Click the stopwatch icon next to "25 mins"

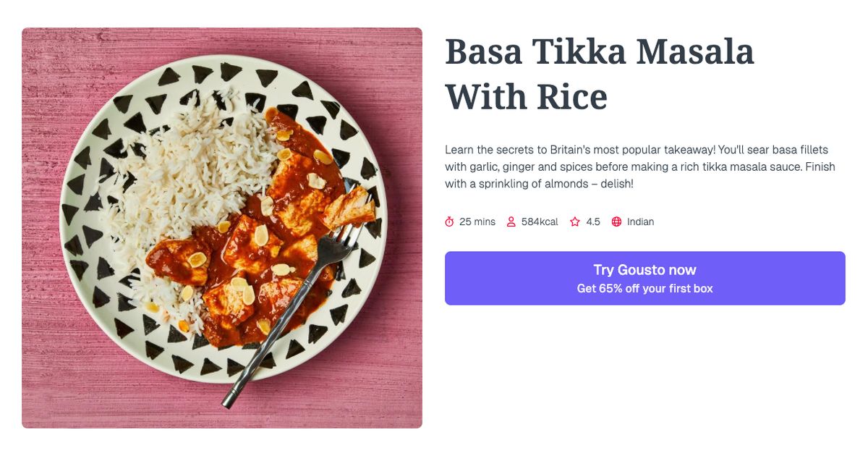click(450, 221)
